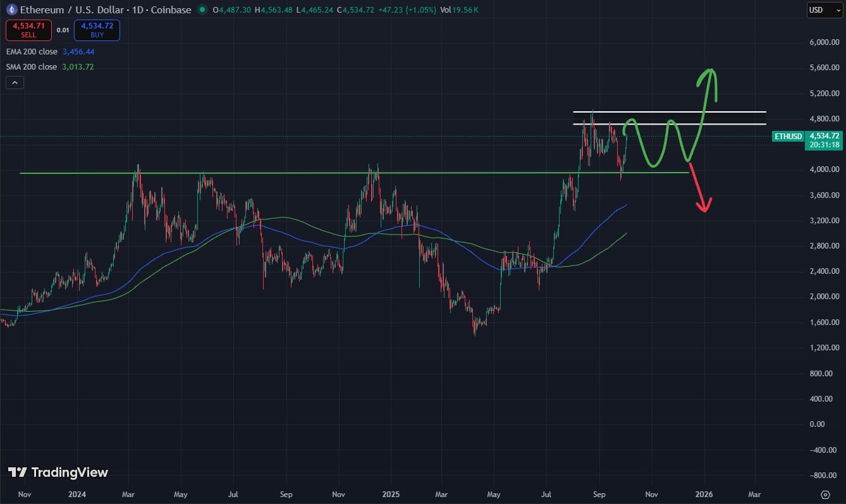Click the red SELL button

tap(29, 30)
